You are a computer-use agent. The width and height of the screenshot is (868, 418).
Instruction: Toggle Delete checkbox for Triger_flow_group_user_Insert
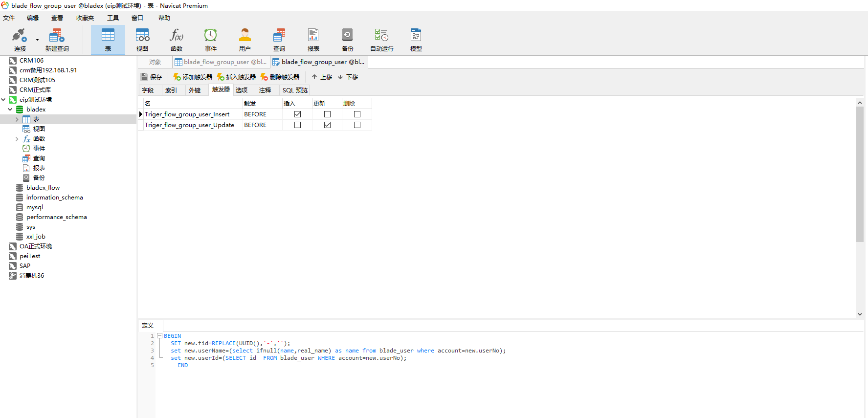[x=357, y=114]
